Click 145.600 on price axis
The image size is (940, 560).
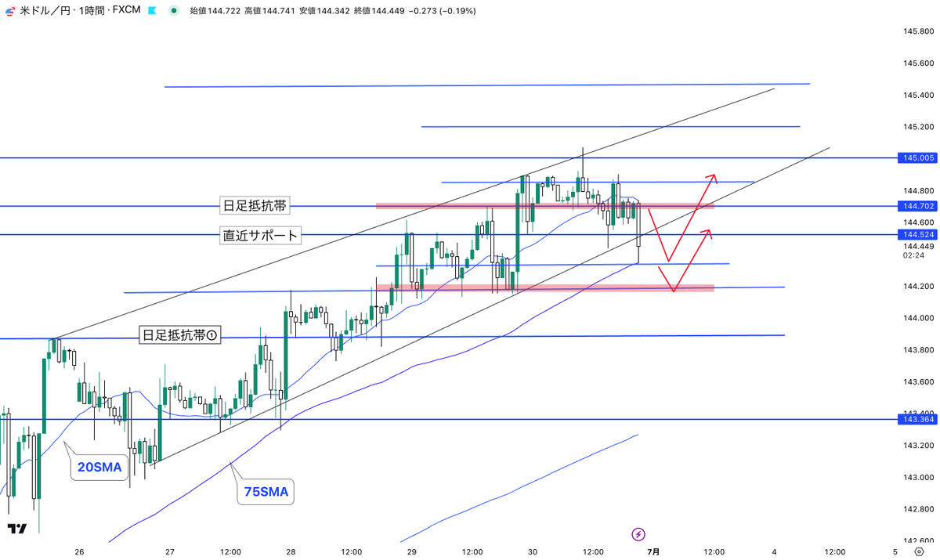click(916, 63)
